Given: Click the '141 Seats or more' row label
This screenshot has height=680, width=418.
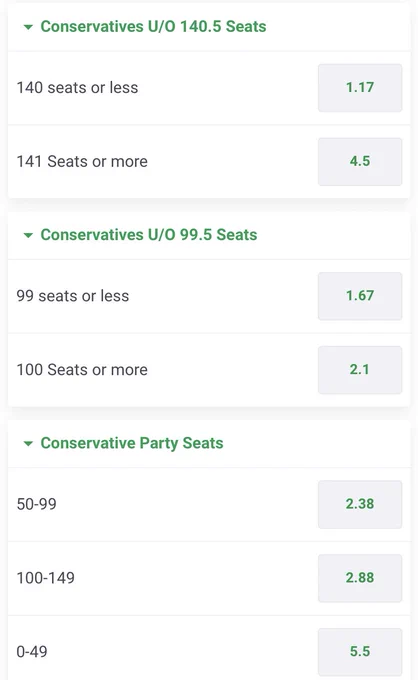Looking at the screenshot, I should point(82,161).
